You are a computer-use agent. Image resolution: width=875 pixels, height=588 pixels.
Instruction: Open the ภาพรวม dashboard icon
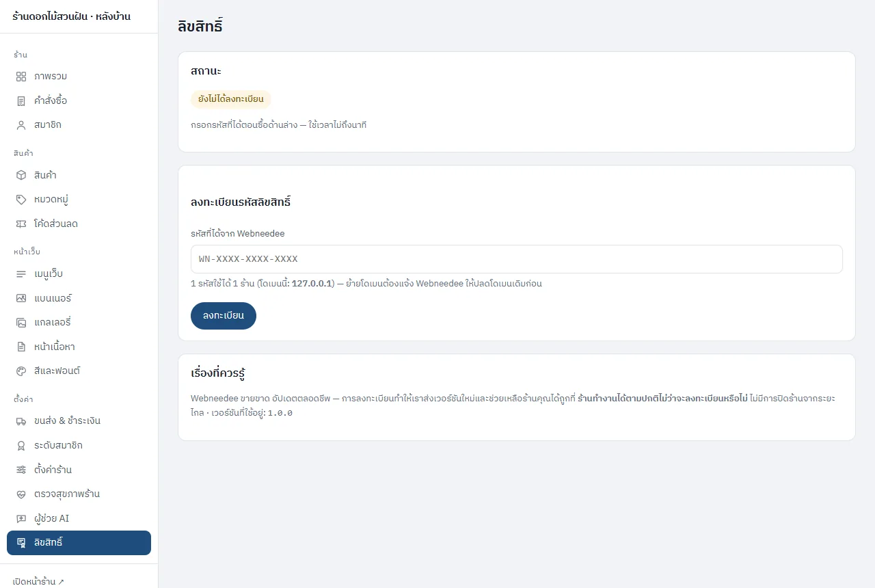[x=21, y=76]
